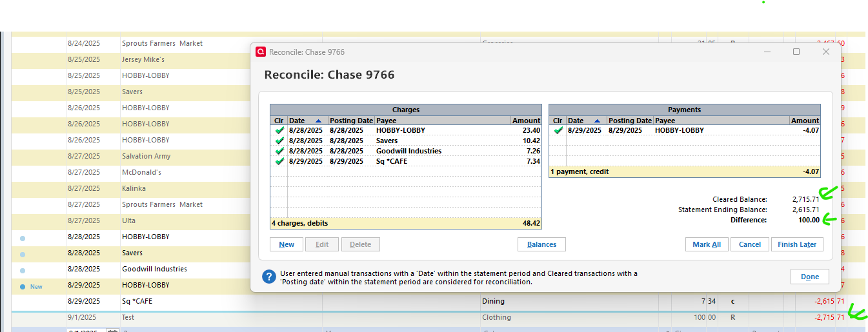Select blue status dot on 8/28 Savers register row
Screen dimensions: 868x332
23,254
